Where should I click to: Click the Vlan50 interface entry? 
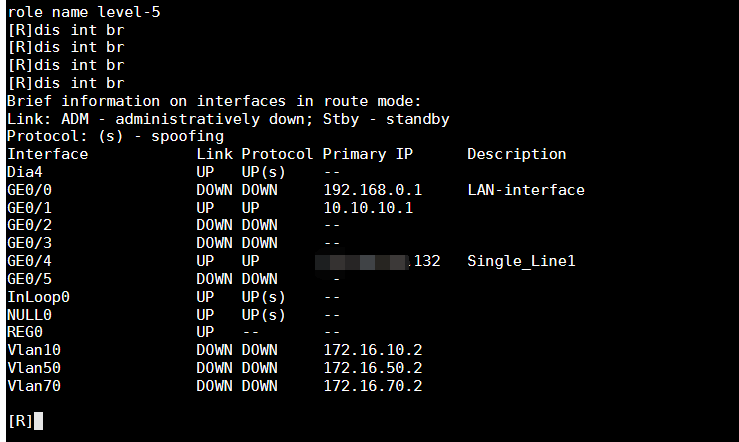[x=33, y=368]
